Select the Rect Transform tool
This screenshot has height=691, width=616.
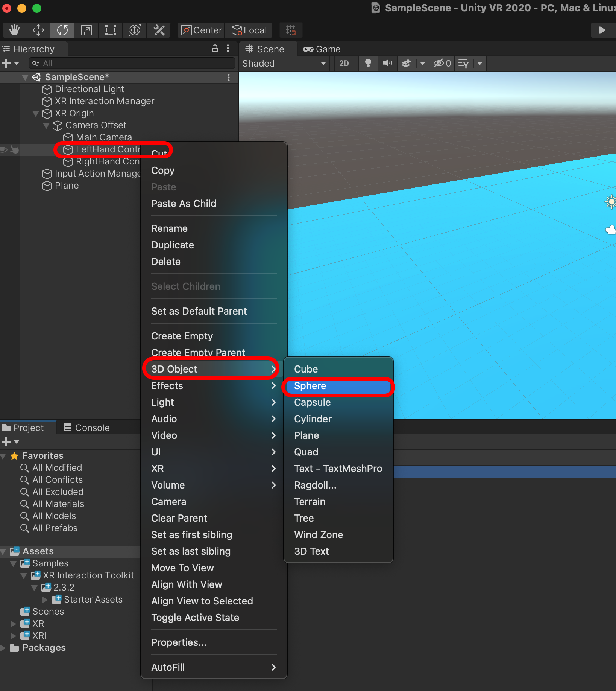110,30
